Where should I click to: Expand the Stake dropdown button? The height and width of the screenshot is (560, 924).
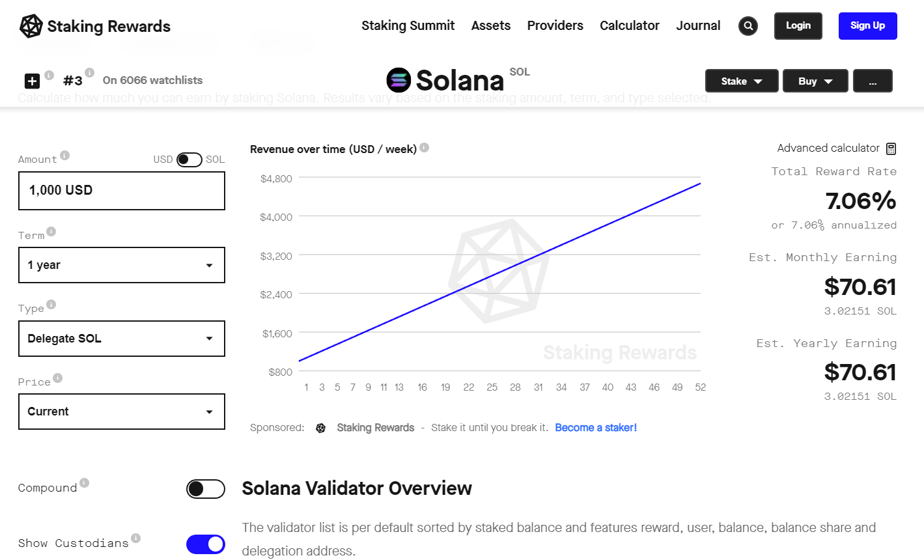pos(742,81)
